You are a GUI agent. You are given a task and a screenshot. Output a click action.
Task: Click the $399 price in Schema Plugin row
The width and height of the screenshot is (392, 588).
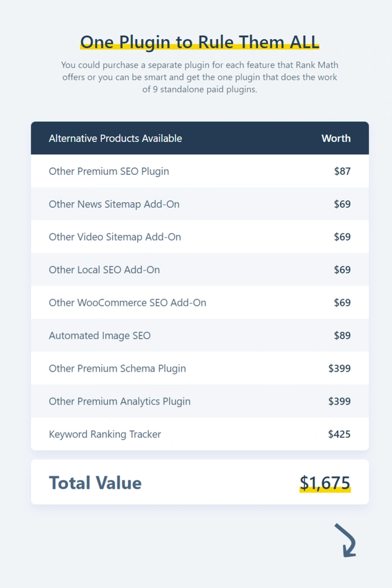tap(339, 368)
